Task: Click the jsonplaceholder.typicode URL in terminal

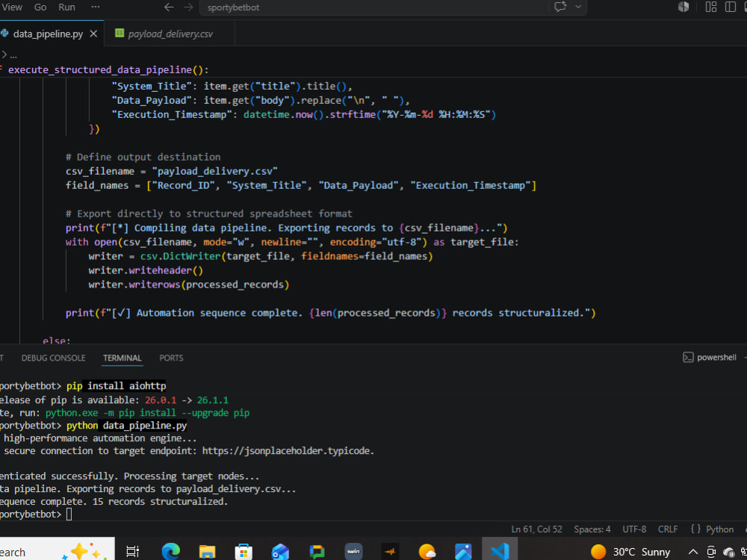Action: click(x=288, y=450)
